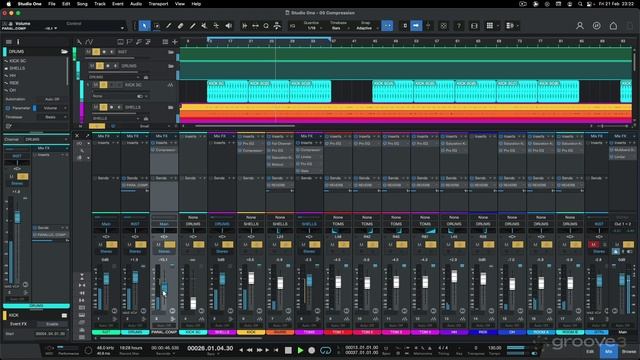Viewport: 640px width, 360px height.
Task: Open the Song menu
Action: pyautogui.click(x=82, y=4)
